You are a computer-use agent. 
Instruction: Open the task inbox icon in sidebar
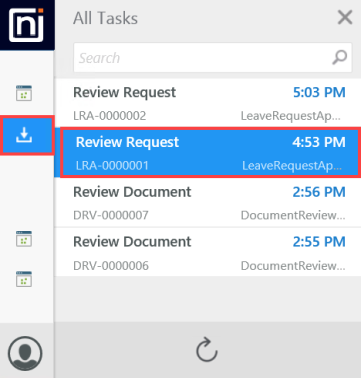(24, 135)
